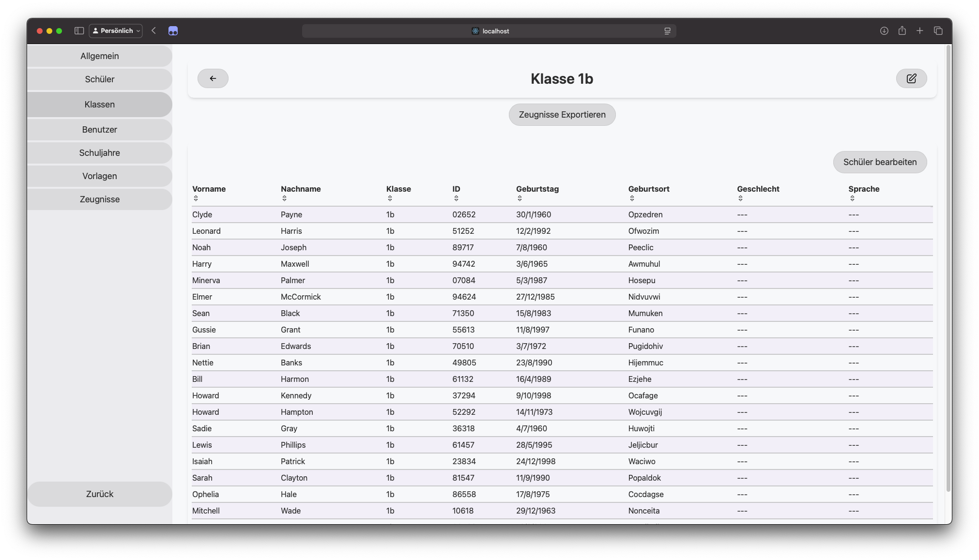979x560 pixels.
Task: Click the localhost address bar field
Action: (489, 31)
